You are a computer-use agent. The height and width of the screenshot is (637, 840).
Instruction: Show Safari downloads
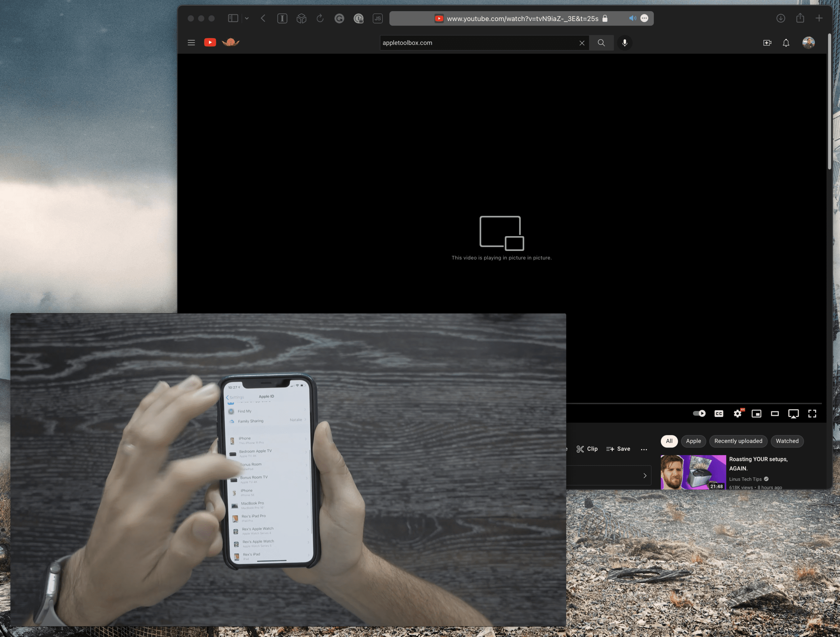coord(781,18)
